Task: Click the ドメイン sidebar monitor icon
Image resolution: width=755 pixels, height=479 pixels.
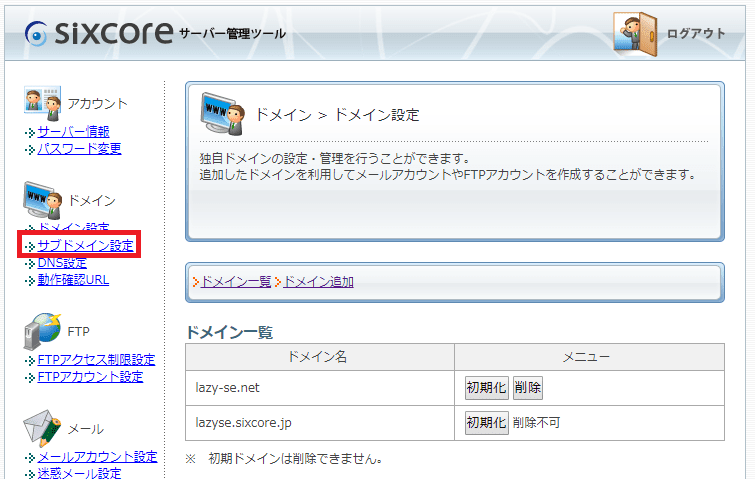Action: 42,200
